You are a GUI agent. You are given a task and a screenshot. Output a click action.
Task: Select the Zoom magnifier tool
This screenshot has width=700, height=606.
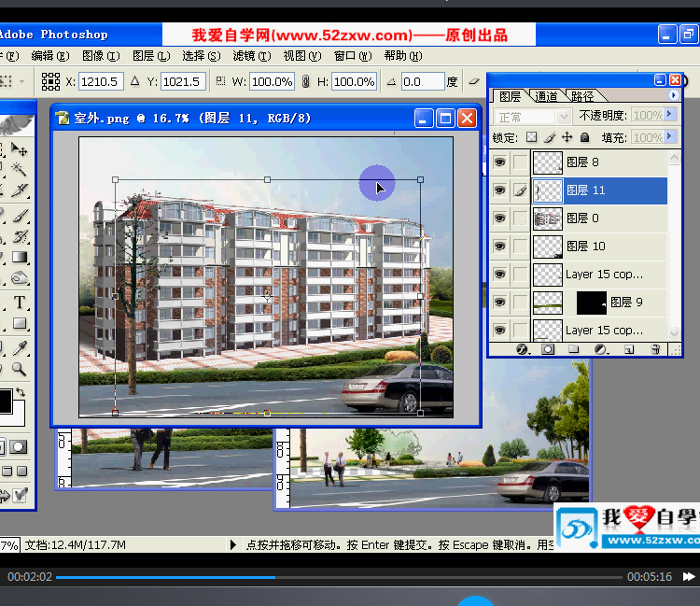point(20,369)
